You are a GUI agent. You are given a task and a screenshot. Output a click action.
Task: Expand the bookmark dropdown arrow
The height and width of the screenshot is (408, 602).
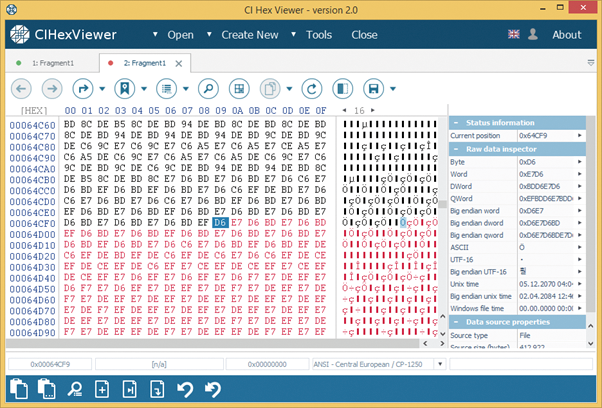click(x=144, y=89)
